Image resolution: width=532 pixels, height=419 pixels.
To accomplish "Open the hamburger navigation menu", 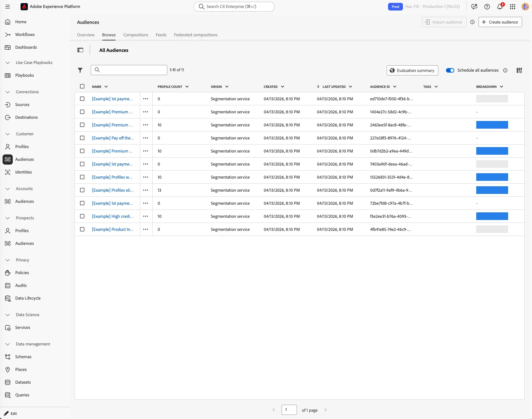I will coord(8,6).
